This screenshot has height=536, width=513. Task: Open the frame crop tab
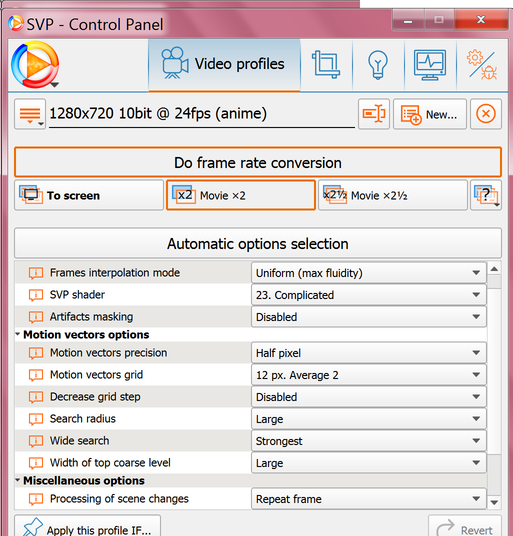(x=326, y=65)
